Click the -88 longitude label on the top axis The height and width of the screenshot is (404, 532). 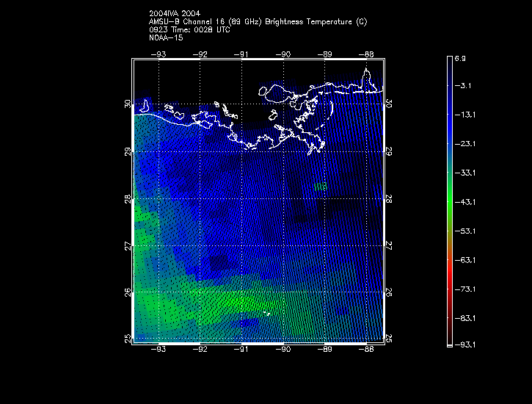click(x=366, y=54)
